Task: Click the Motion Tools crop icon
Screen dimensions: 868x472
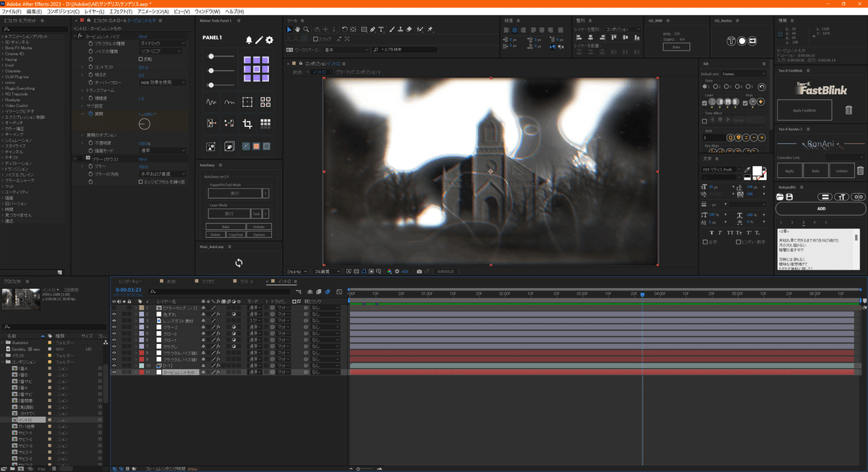Action: [247, 124]
